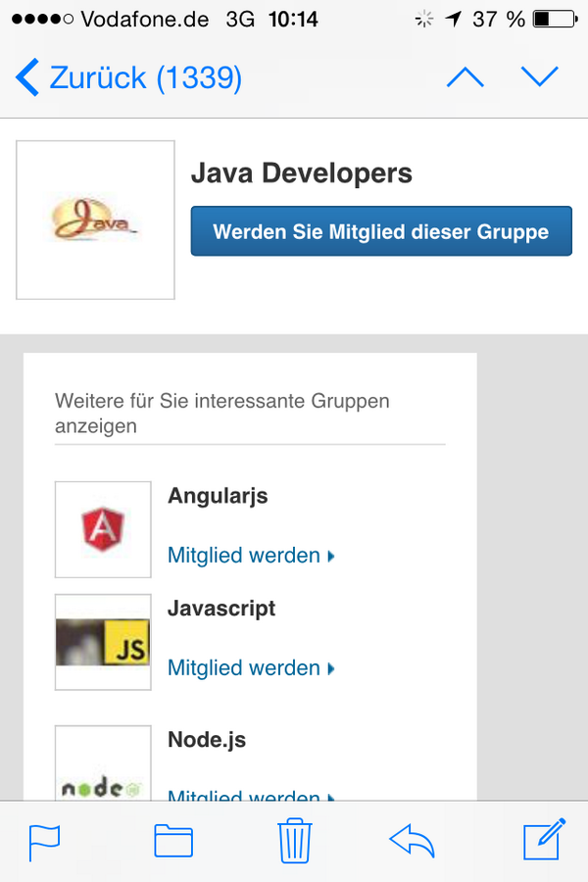Tap the 10:14 clock in status bar

point(293,20)
